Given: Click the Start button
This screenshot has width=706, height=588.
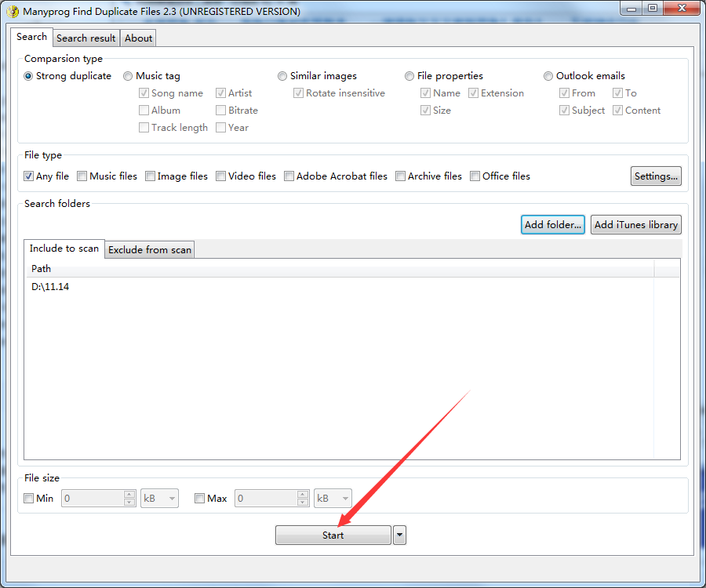Looking at the screenshot, I should click(x=333, y=535).
